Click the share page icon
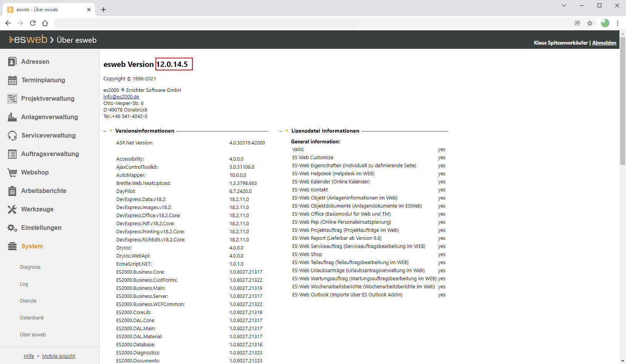This screenshot has width=626, height=364. coord(578,23)
